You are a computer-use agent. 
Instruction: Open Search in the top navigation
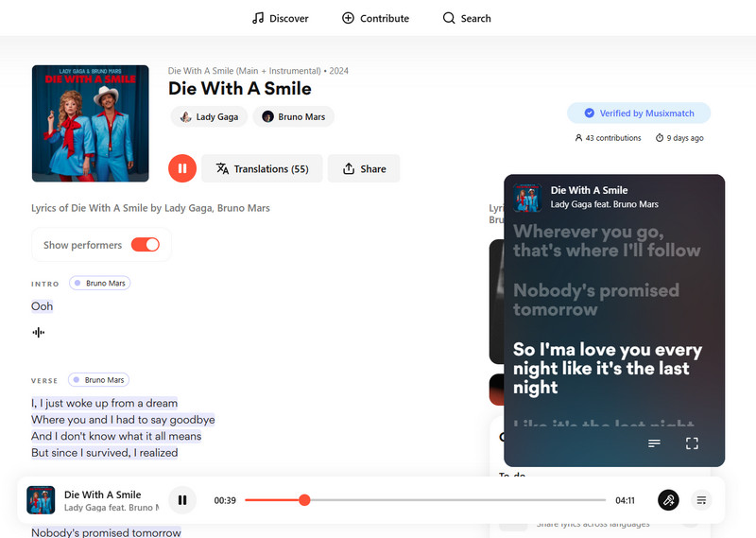tap(467, 18)
